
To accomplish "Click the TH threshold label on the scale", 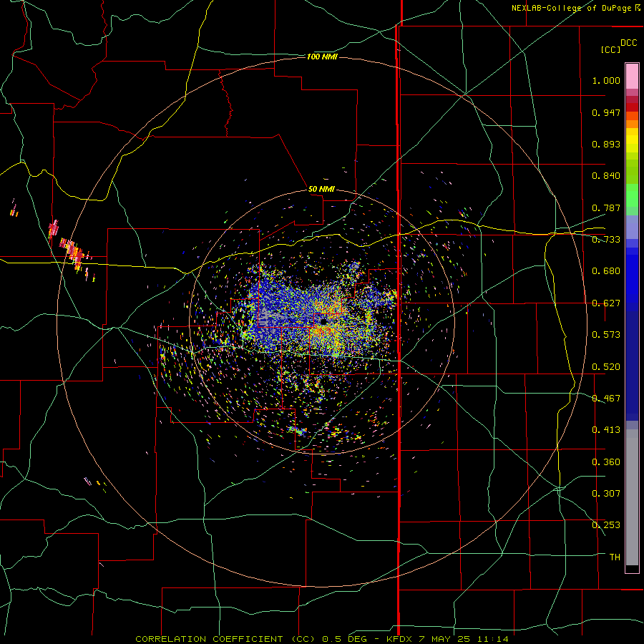I will click(615, 557).
